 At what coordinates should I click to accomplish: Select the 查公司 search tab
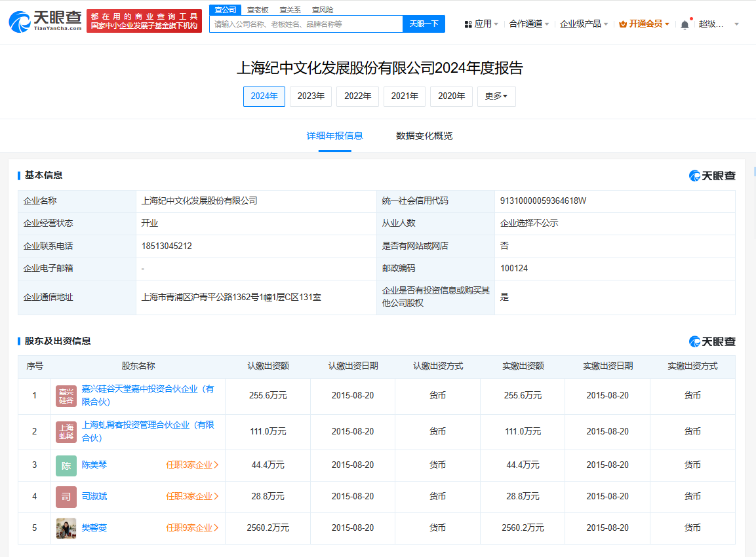click(225, 10)
